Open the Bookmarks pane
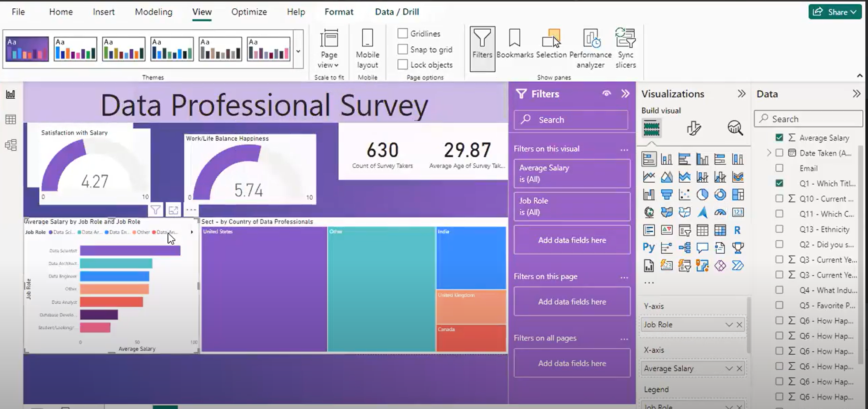This screenshot has height=409, width=868. [514, 48]
